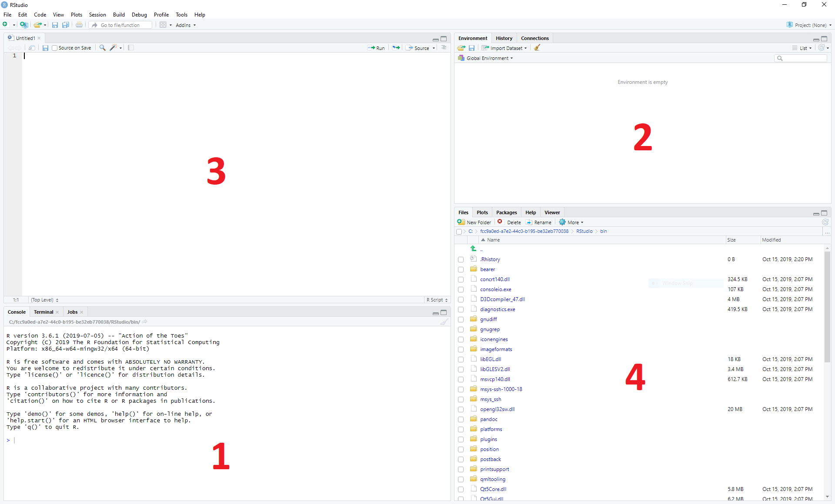Open the RStudio breadcrumb path link
Image resolution: width=835 pixels, height=504 pixels.
point(584,231)
